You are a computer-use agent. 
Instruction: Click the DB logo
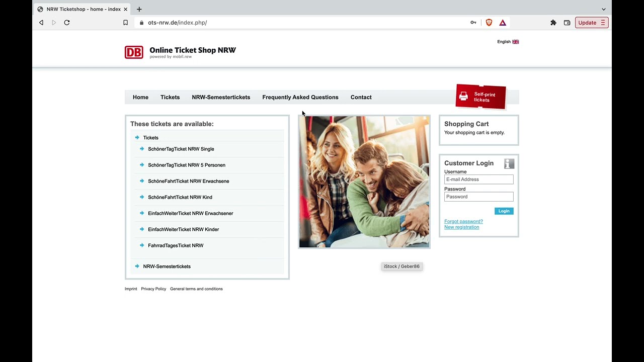point(134,52)
